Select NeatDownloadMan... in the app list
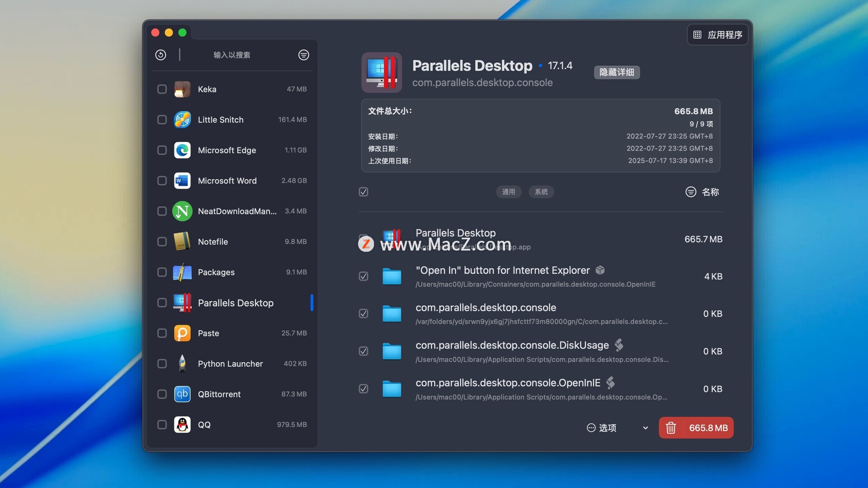This screenshot has width=868, height=488. coord(232,211)
